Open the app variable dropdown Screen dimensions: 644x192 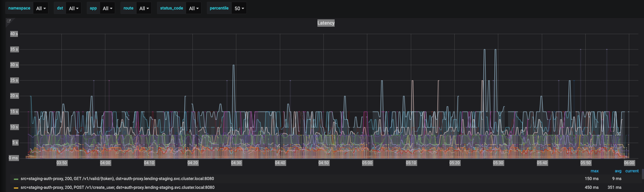[107, 8]
